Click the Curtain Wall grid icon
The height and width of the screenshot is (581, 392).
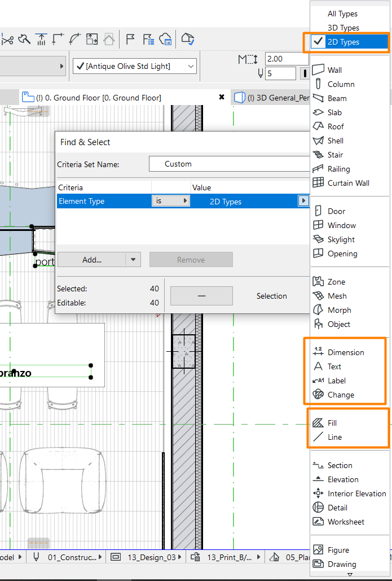pyautogui.click(x=318, y=183)
